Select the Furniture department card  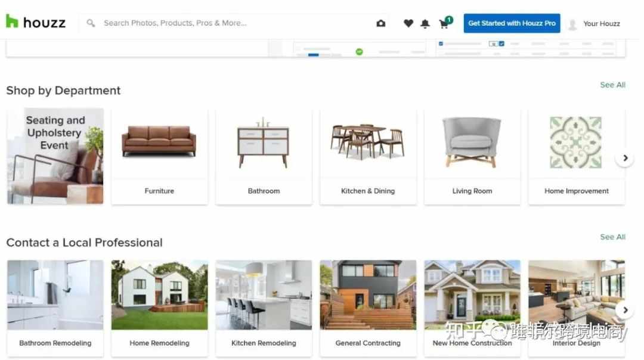click(159, 156)
